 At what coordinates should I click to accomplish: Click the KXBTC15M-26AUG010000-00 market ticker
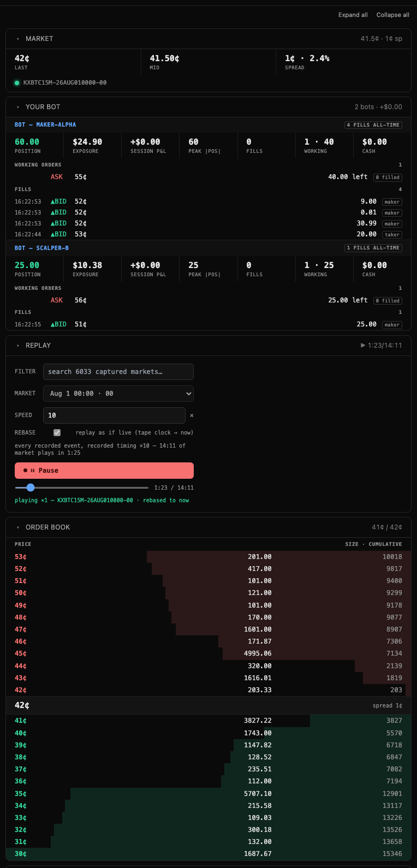65,83
